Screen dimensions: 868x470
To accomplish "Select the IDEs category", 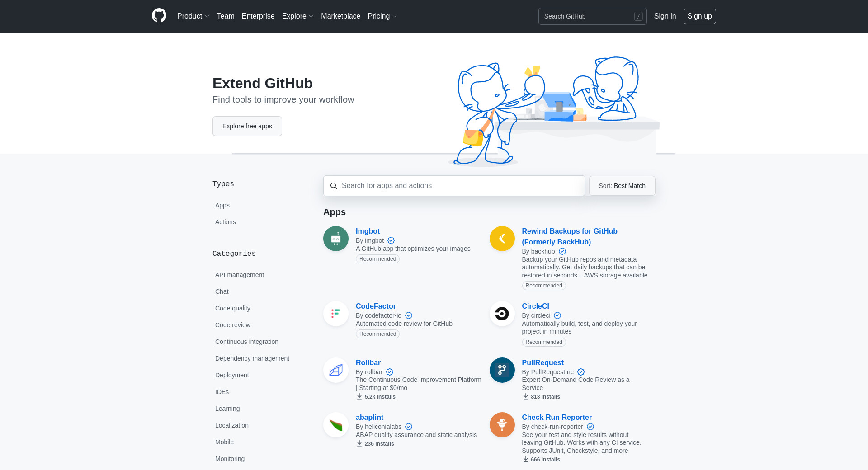I will (x=222, y=392).
